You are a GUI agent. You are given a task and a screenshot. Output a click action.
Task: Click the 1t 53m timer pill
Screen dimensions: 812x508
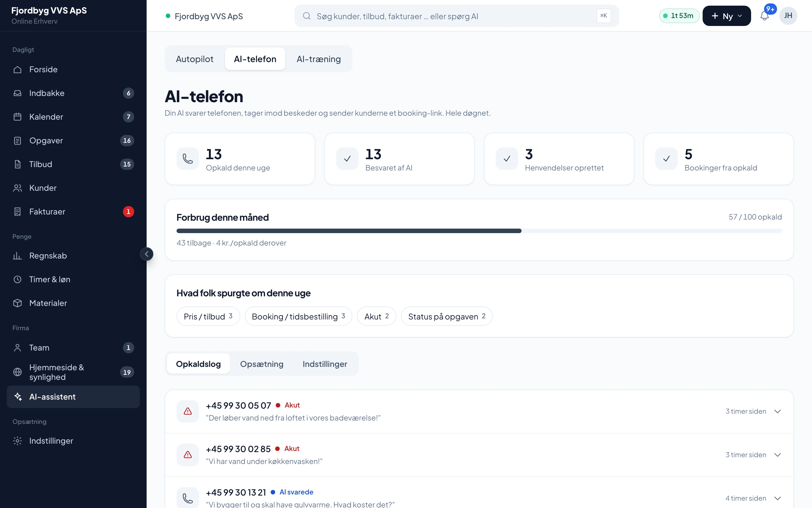(679, 16)
